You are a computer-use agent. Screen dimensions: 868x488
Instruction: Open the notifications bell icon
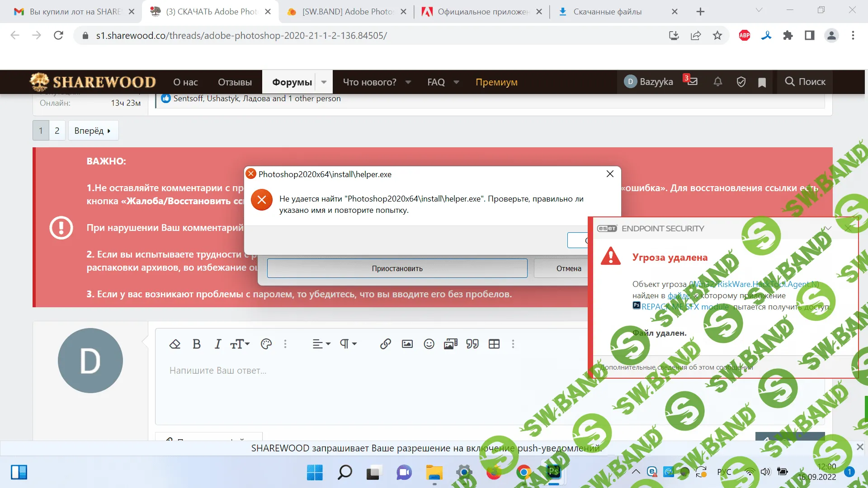(x=718, y=82)
